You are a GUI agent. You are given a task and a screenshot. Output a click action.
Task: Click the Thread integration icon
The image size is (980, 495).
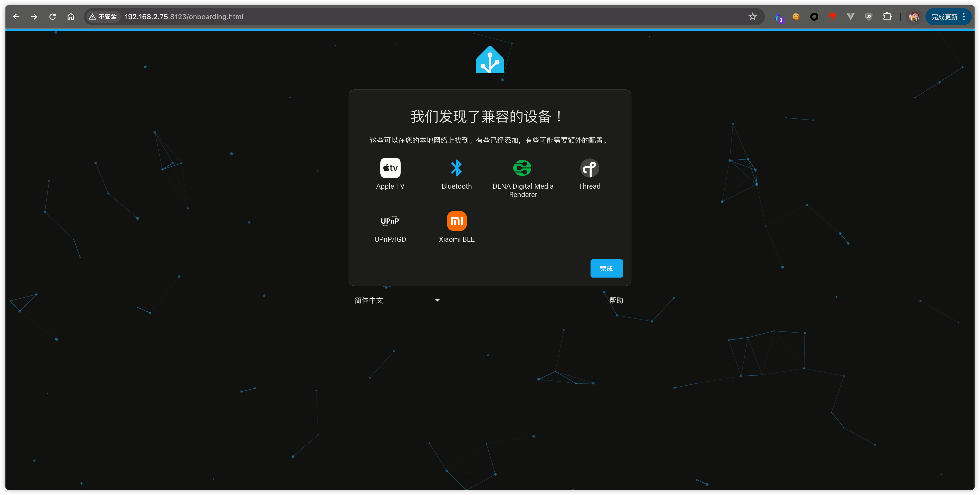589,168
